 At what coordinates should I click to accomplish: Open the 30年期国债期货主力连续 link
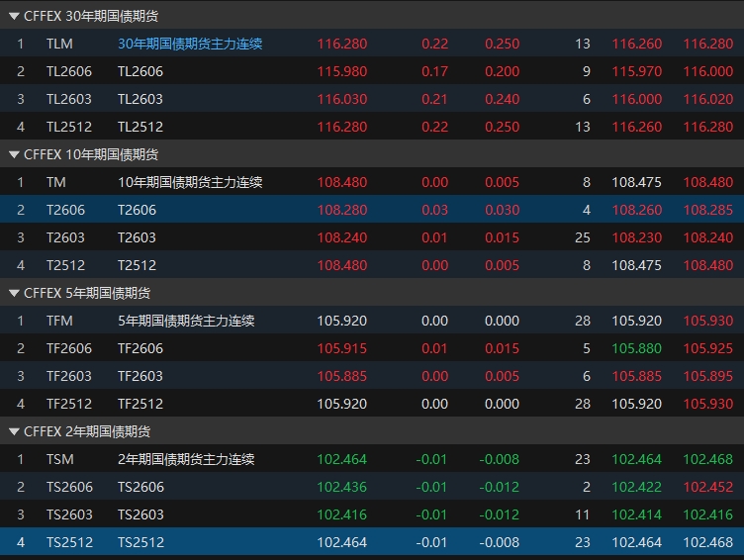pyautogui.click(x=190, y=44)
